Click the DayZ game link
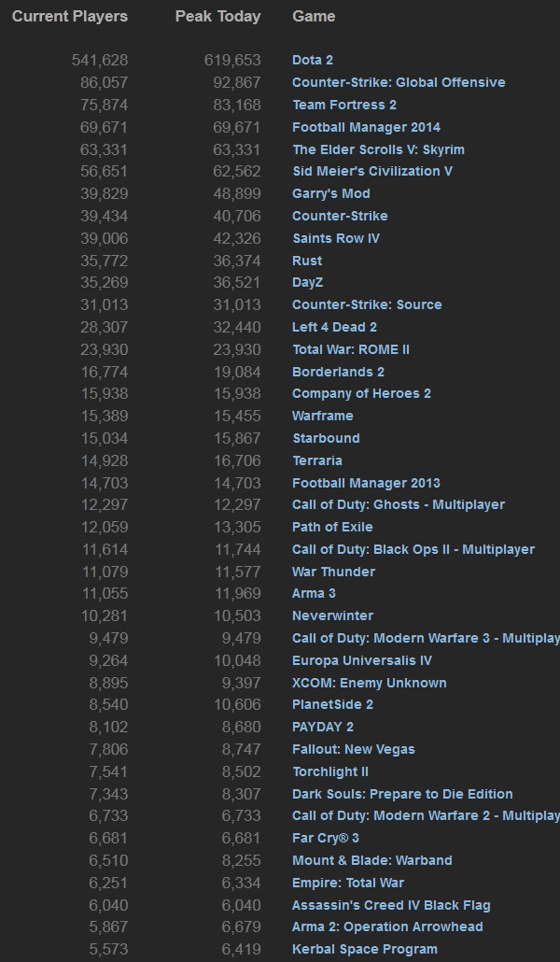Screen dimensions: 560x962 (308, 282)
